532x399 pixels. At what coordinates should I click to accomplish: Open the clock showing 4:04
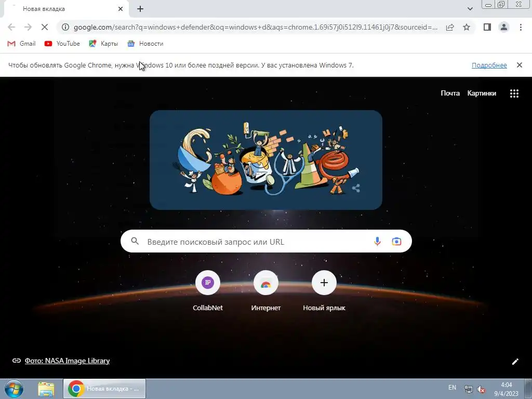[x=506, y=389]
